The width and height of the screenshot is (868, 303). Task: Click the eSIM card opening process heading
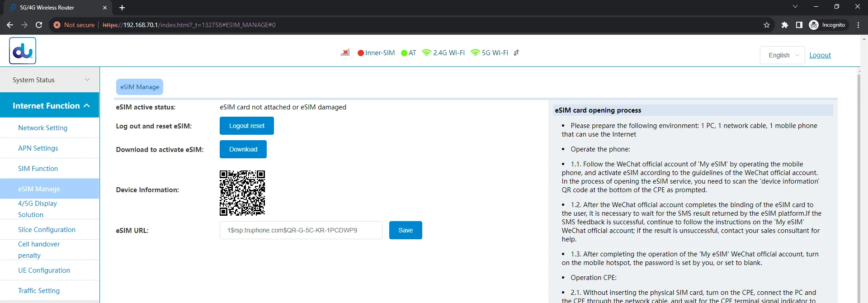(x=598, y=110)
